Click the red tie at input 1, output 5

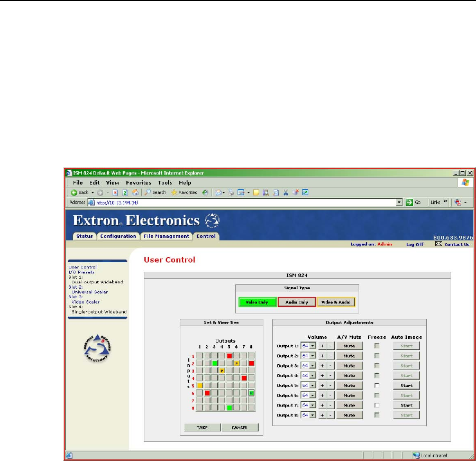pyautogui.click(x=230, y=356)
